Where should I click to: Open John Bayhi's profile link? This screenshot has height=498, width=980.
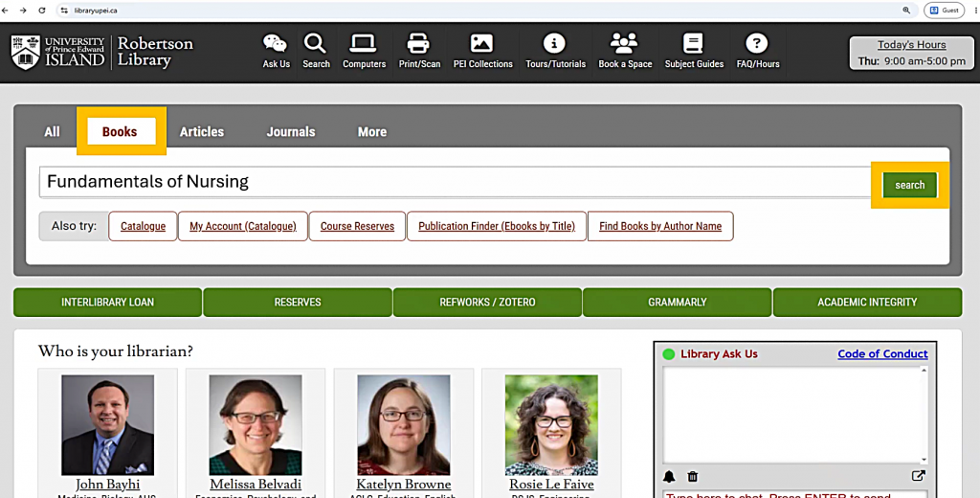click(107, 485)
